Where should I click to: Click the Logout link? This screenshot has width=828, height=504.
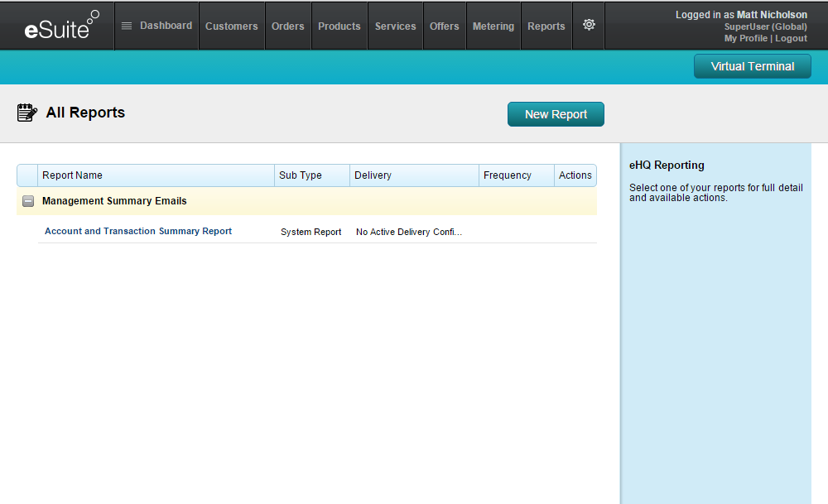point(791,39)
